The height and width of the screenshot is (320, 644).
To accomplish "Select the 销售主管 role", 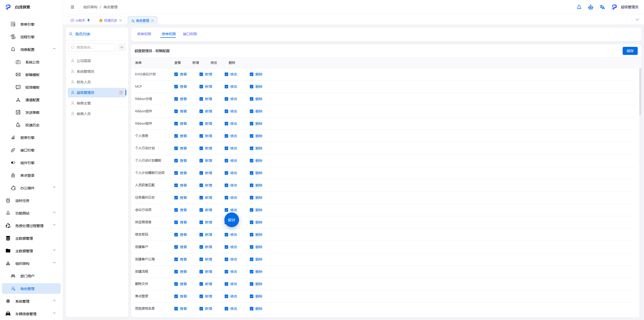I will pyautogui.click(x=97, y=103).
